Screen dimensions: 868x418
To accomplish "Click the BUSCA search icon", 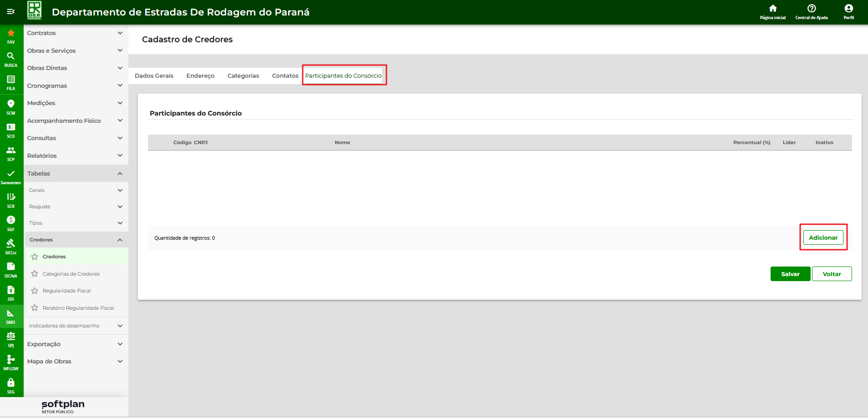I will pos(11,56).
